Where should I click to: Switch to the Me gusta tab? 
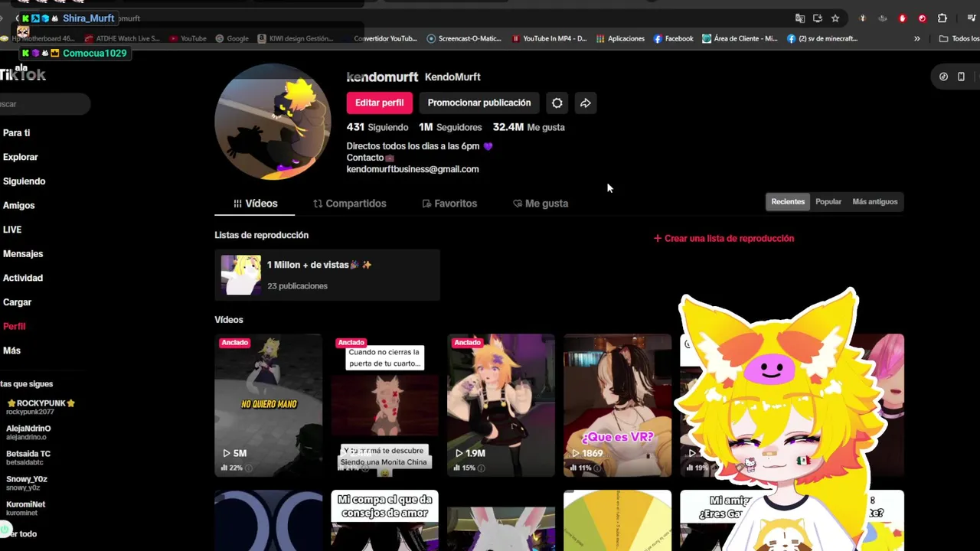(541, 204)
